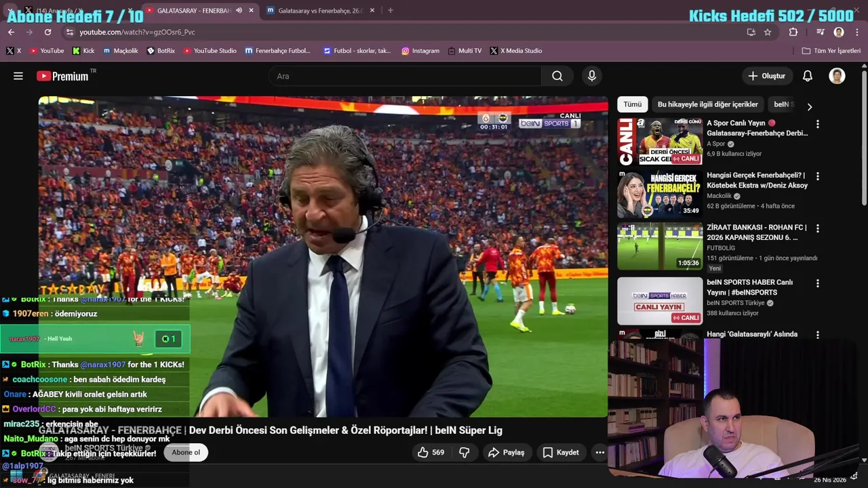
Task: Select the Tümü filter chip
Action: click(632, 104)
